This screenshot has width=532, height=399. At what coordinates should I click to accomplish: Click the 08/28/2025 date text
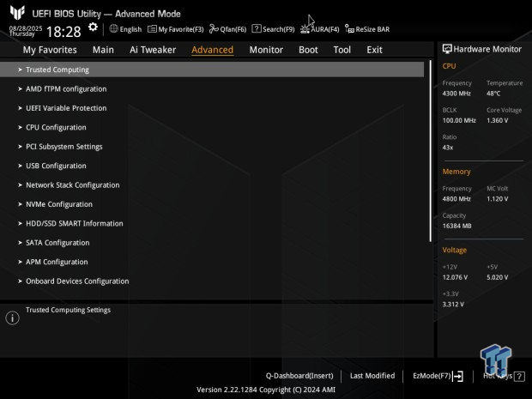coord(26,28)
